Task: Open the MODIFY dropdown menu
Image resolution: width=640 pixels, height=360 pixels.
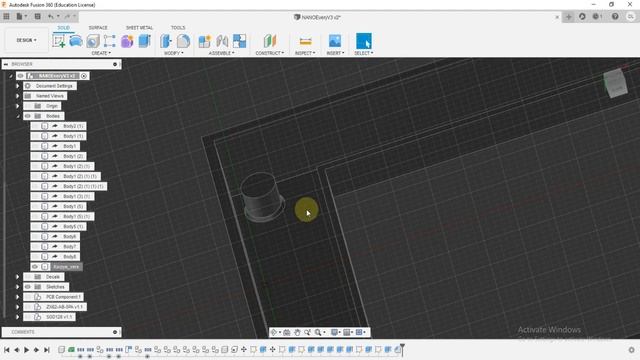Action: [x=174, y=53]
